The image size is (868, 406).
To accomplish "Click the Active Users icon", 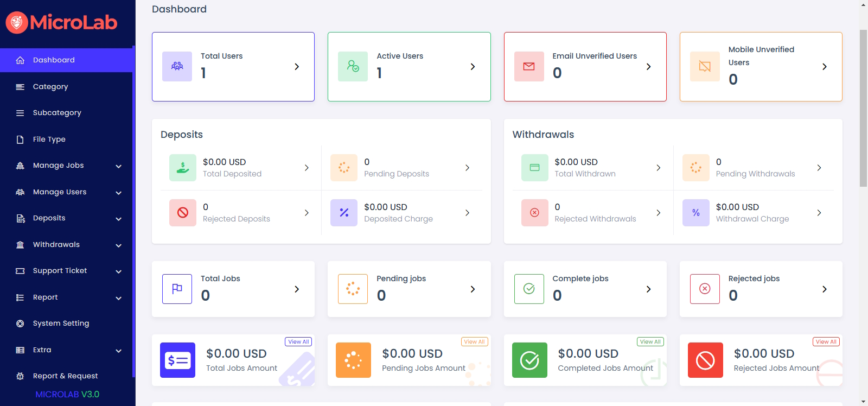I will (x=353, y=66).
